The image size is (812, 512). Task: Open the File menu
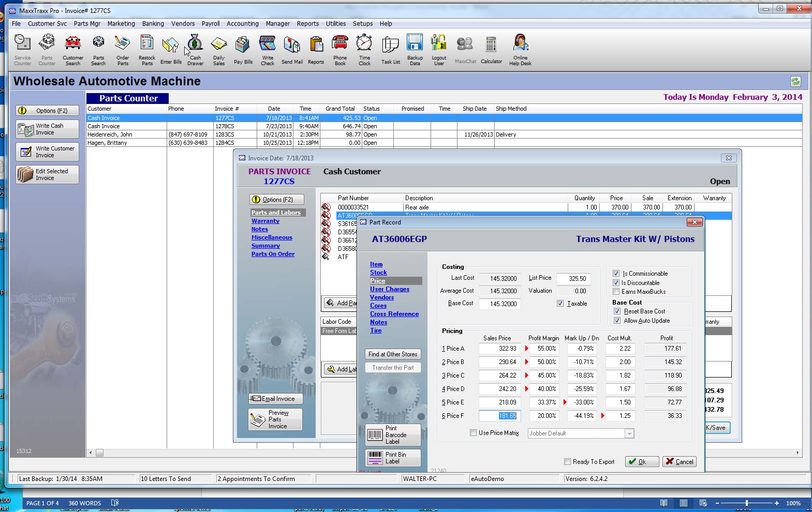click(17, 24)
